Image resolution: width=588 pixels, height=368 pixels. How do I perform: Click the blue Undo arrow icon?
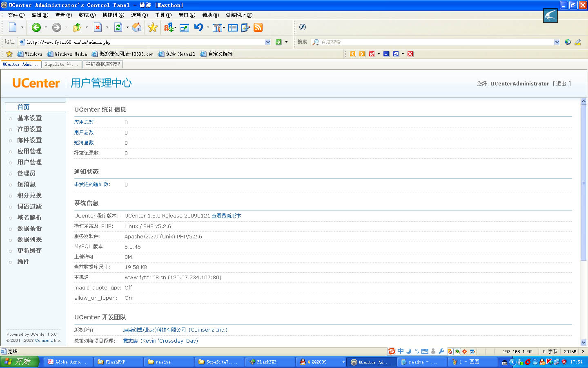(x=199, y=27)
